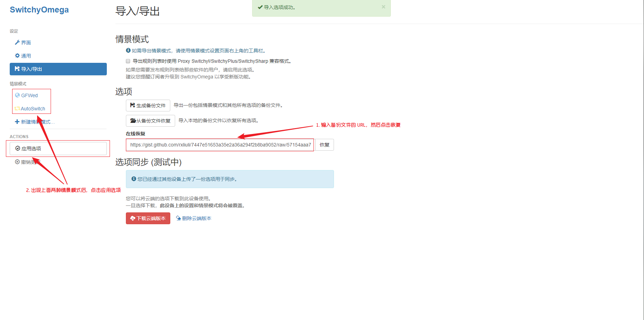
Task: Click the switch icon beside AutoSwitch
Action: point(17,109)
